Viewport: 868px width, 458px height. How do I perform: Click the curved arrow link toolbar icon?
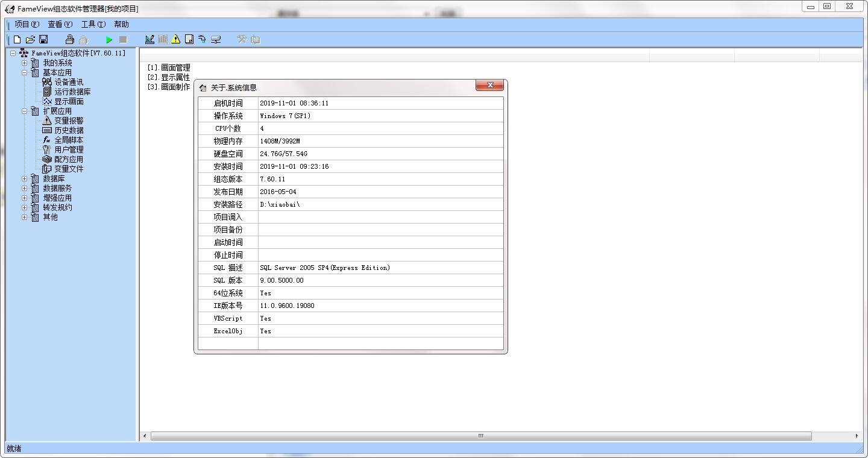202,40
